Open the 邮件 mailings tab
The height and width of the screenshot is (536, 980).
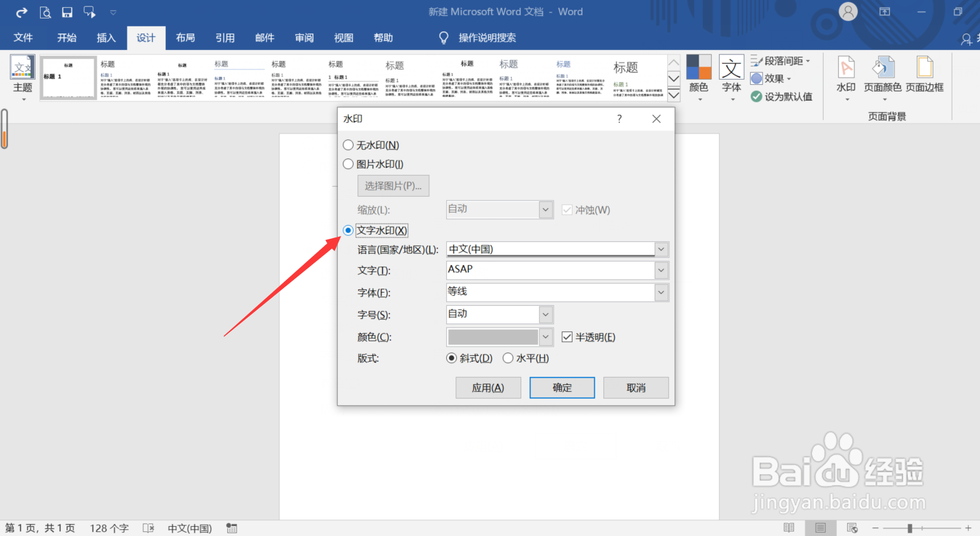[x=264, y=38]
